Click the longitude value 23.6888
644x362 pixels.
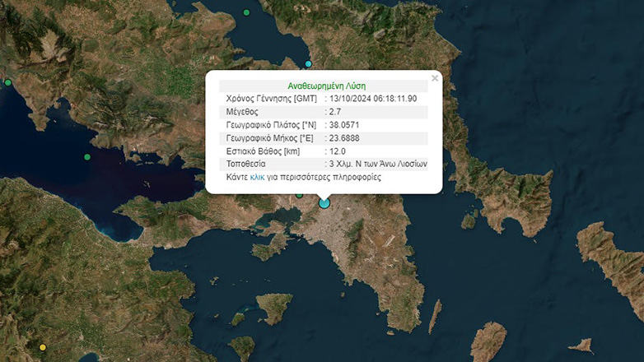344,138
